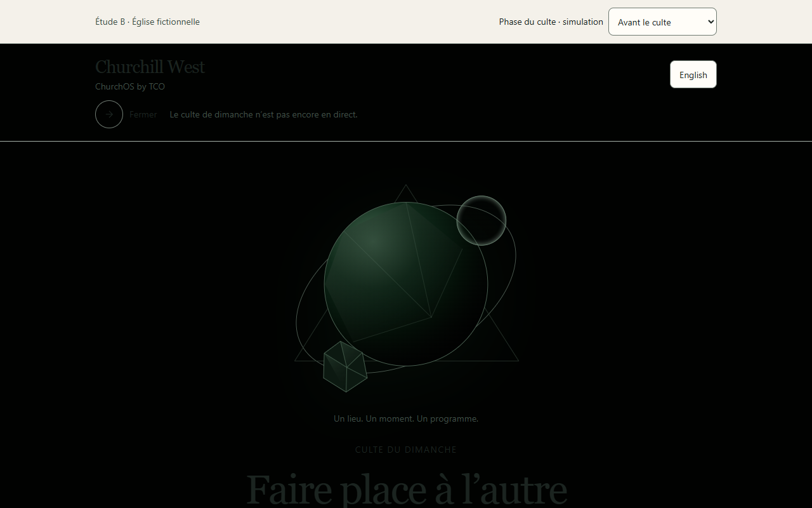Click 'ChurchOS by TCO' subtitle
The height and width of the screenshot is (508, 812).
pos(130,86)
